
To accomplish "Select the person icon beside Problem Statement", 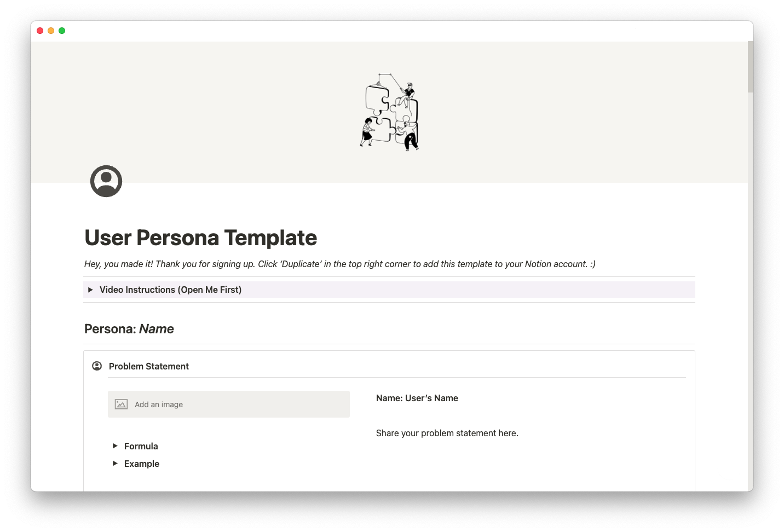I will [x=96, y=365].
